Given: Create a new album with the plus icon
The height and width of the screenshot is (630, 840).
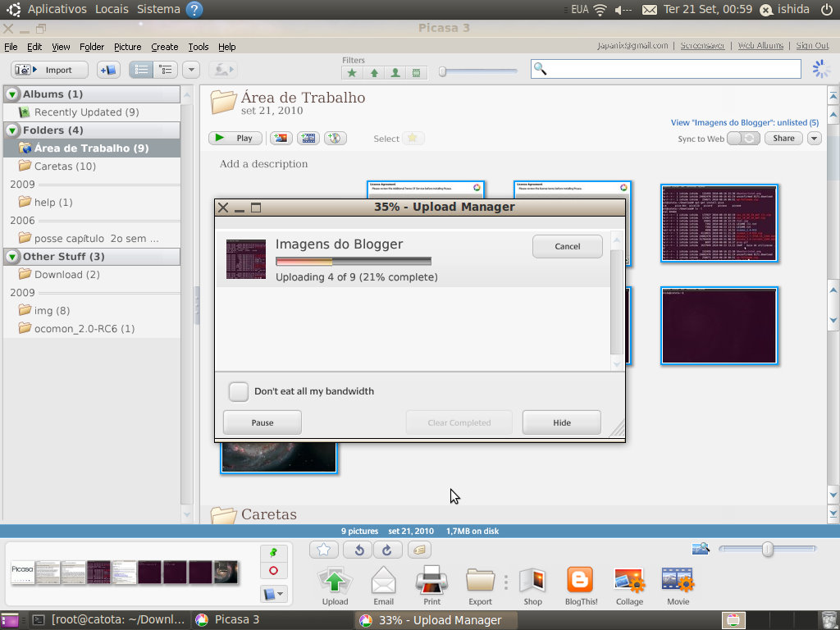Looking at the screenshot, I should [108, 70].
